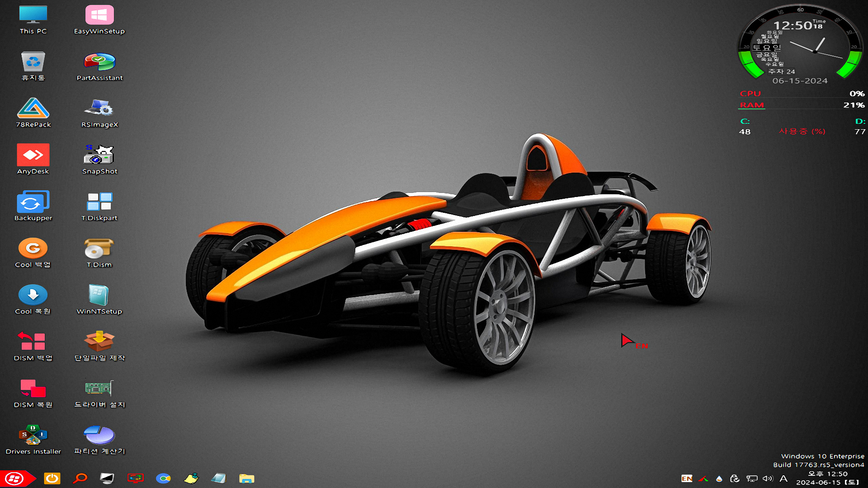Click the orange power icon in taskbar
868x488 pixels.
(x=52, y=479)
